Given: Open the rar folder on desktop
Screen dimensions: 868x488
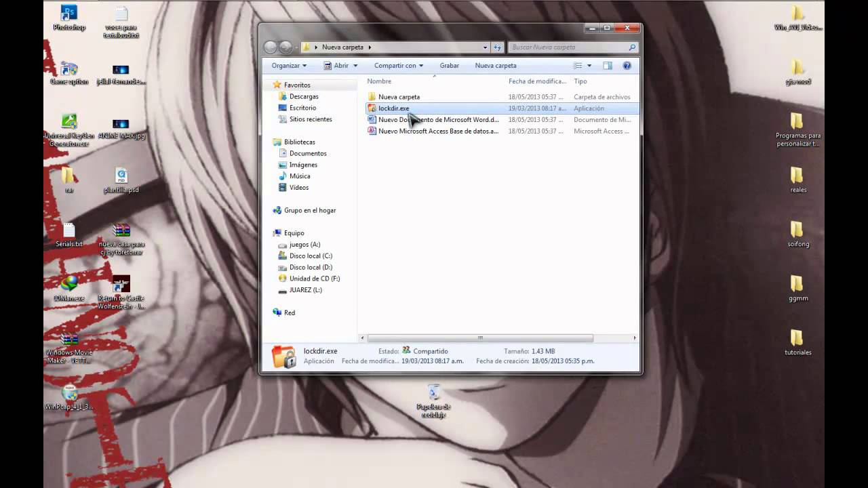Looking at the screenshot, I should click(x=68, y=180).
